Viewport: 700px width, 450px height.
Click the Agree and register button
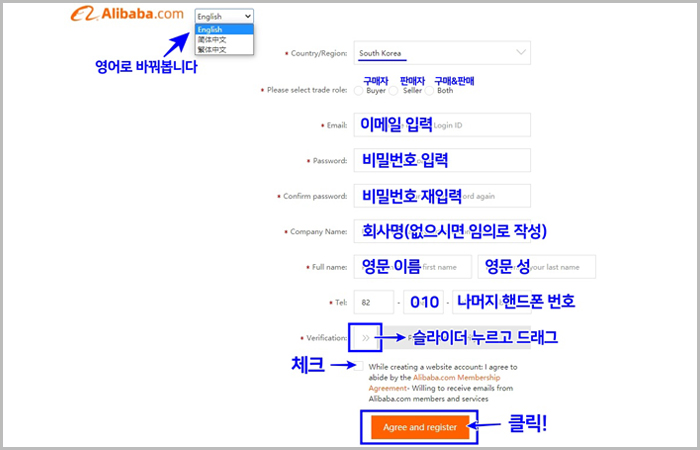click(x=420, y=427)
